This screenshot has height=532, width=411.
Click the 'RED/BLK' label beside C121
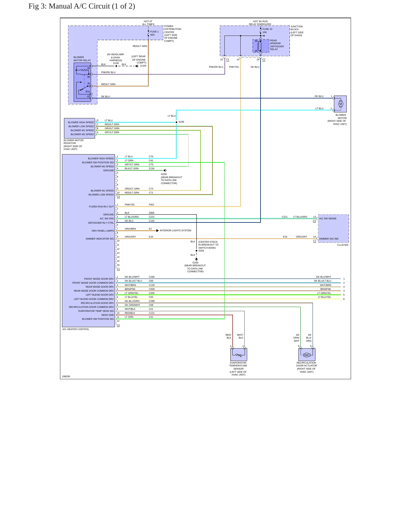130,313
